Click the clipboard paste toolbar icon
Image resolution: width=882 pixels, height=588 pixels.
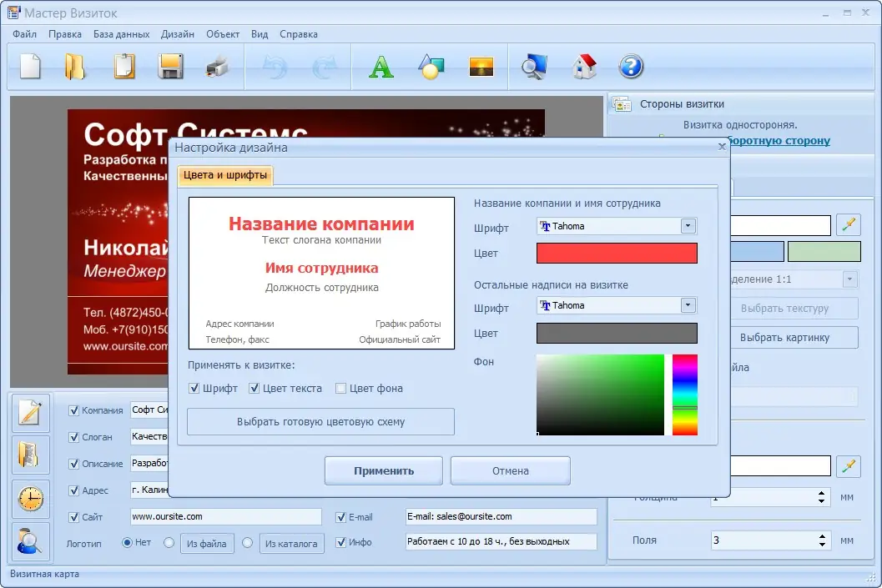(x=124, y=67)
